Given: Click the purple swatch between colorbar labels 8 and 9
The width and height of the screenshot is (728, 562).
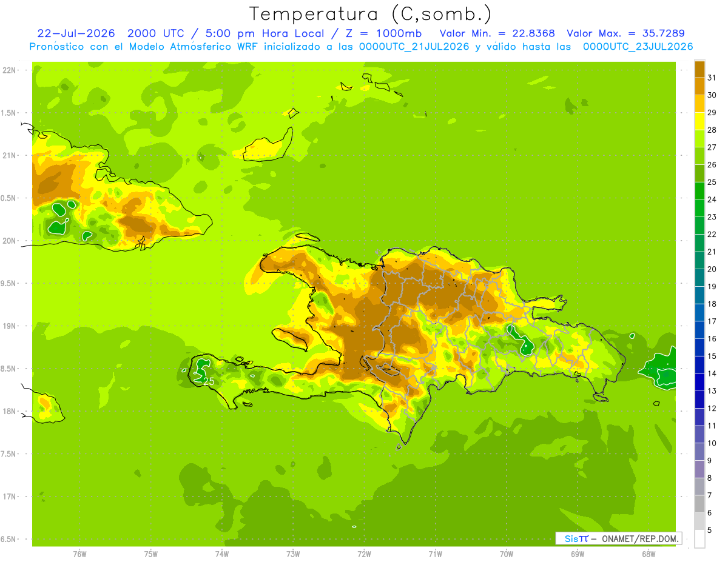Looking at the screenshot, I should [x=699, y=469].
